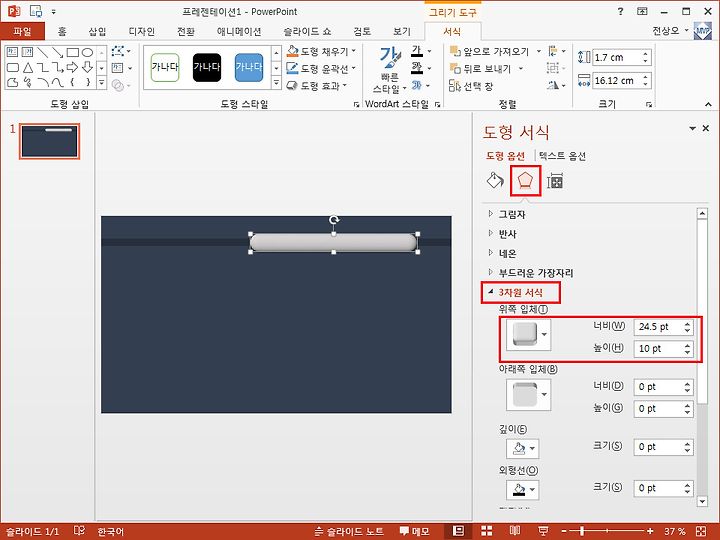Apply the black filled 가나다 shape style
The image size is (720, 540).
[207, 68]
